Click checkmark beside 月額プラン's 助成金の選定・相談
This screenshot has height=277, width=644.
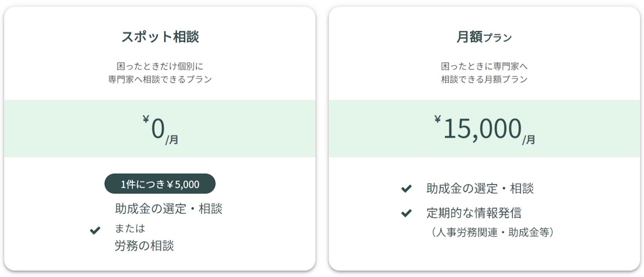(406, 188)
